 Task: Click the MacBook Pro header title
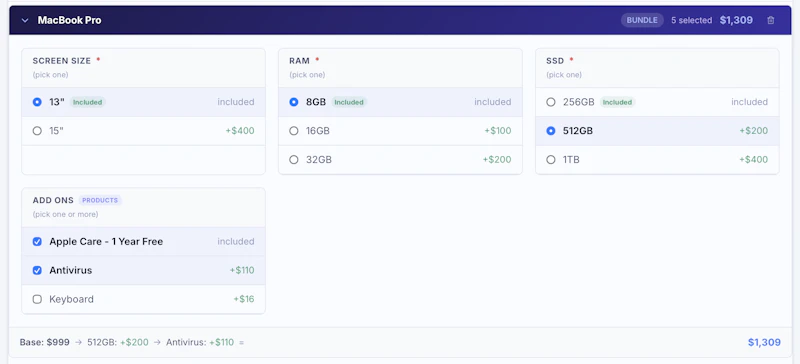coord(69,20)
